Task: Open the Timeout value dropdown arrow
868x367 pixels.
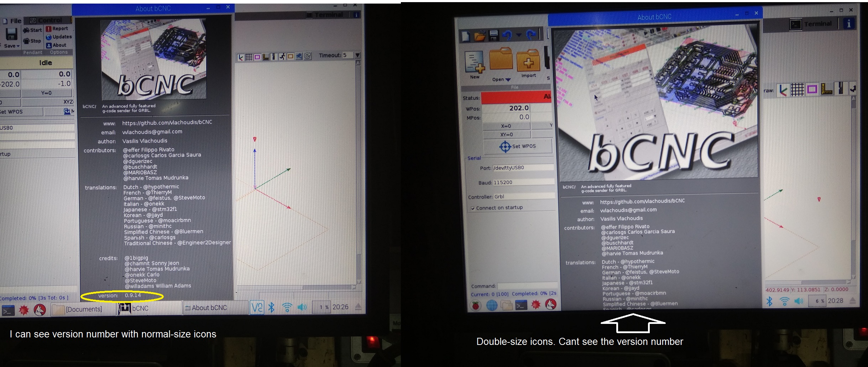Action: (x=357, y=55)
